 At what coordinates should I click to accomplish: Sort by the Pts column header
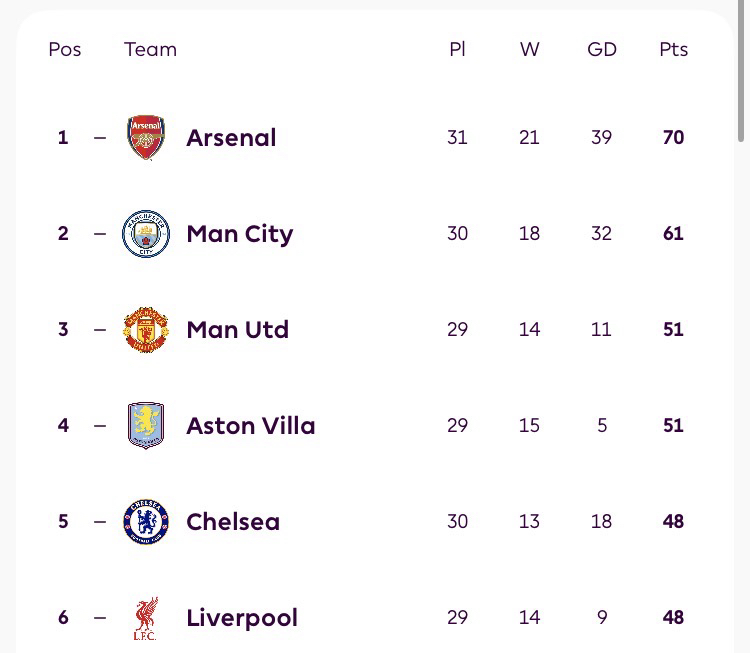pos(673,50)
